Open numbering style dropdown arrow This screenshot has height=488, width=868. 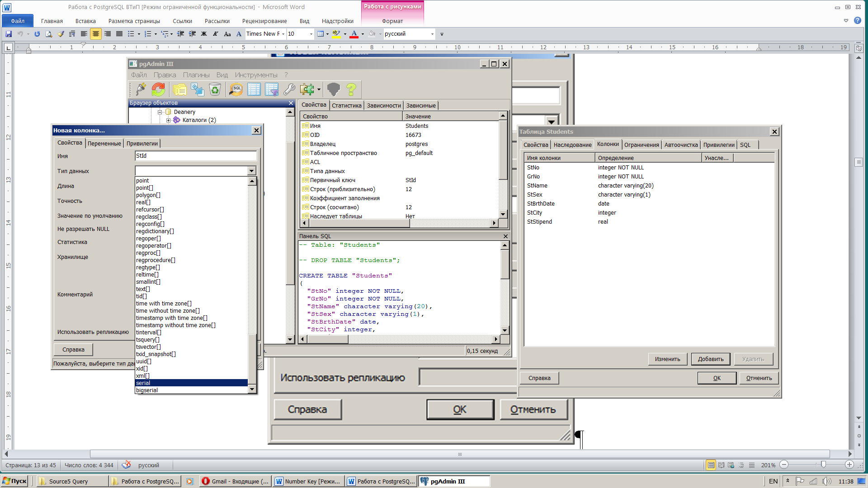pyautogui.click(x=156, y=34)
